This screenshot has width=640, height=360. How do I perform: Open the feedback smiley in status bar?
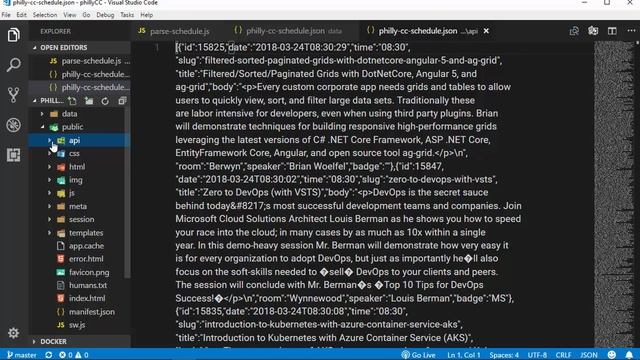pyautogui.click(x=611, y=355)
